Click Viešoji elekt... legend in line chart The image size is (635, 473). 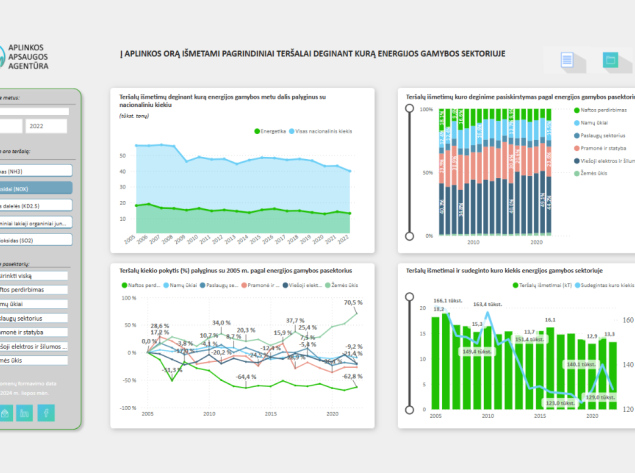302,285
